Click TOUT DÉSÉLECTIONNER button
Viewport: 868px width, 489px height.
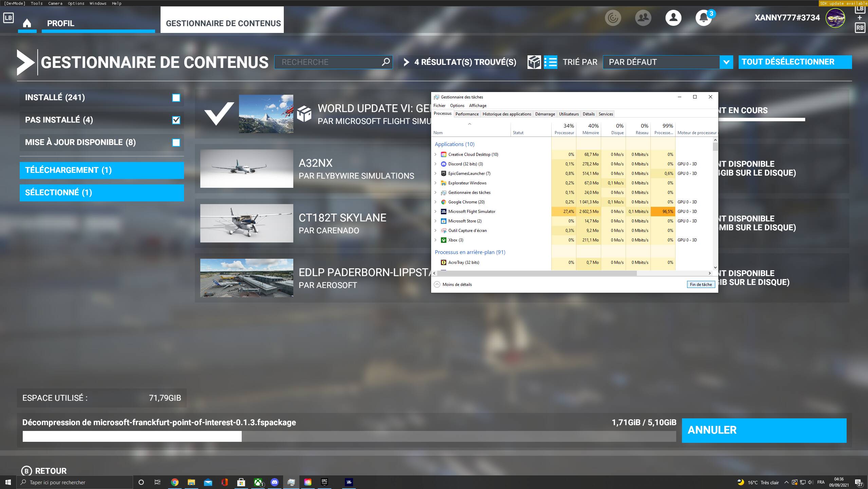point(795,62)
